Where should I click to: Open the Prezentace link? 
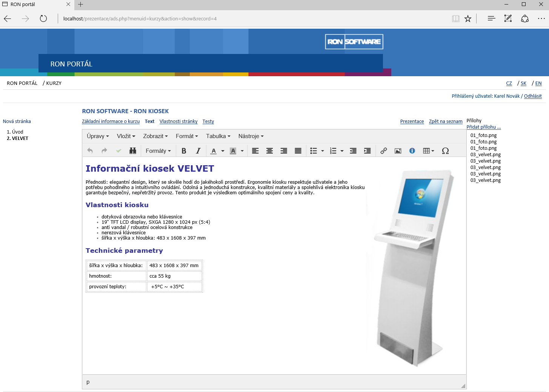coord(412,121)
